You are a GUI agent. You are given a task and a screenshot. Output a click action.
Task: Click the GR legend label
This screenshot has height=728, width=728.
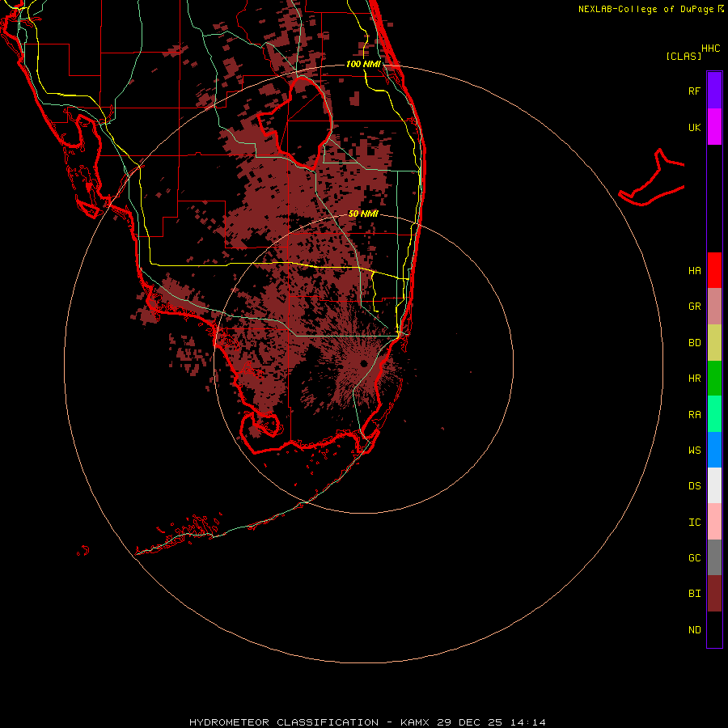click(x=694, y=307)
